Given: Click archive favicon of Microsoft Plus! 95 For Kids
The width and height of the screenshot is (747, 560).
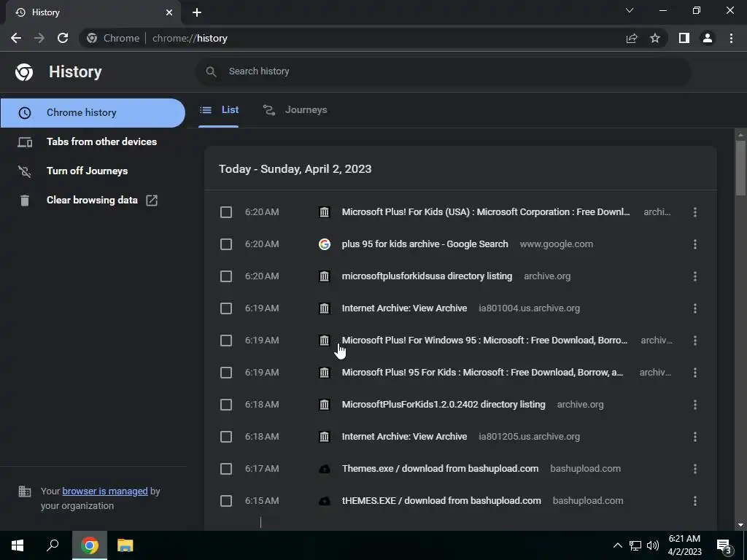Looking at the screenshot, I should pos(325,373).
